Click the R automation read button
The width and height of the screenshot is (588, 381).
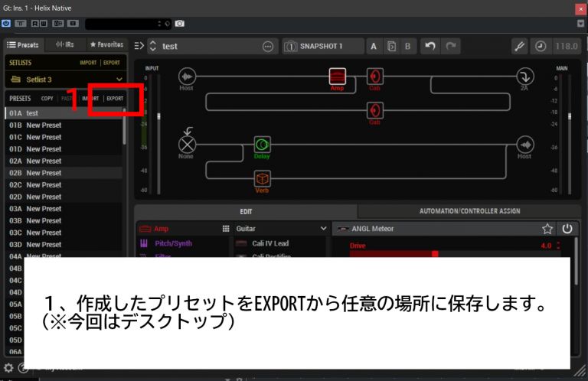click(35, 23)
